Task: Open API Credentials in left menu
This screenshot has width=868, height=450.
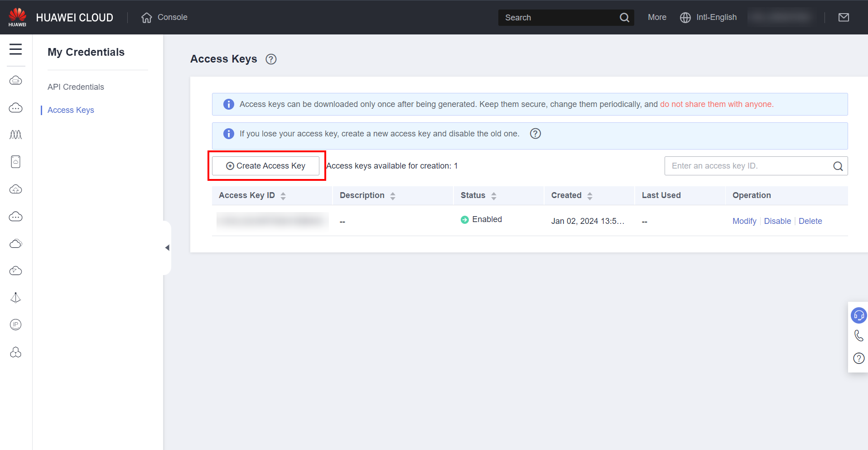Action: click(x=76, y=87)
